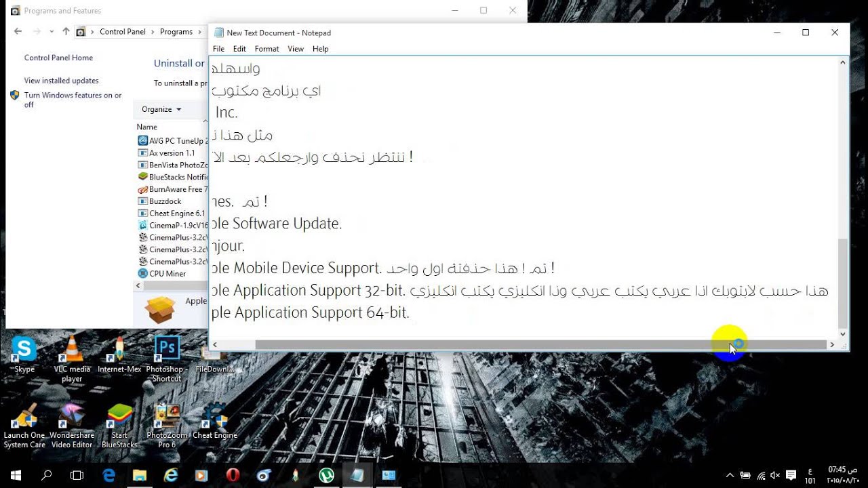Launch Opera browser from the taskbar
Viewport: 868px width, 488px height.
pyautogui.click(x=233, y=476)
